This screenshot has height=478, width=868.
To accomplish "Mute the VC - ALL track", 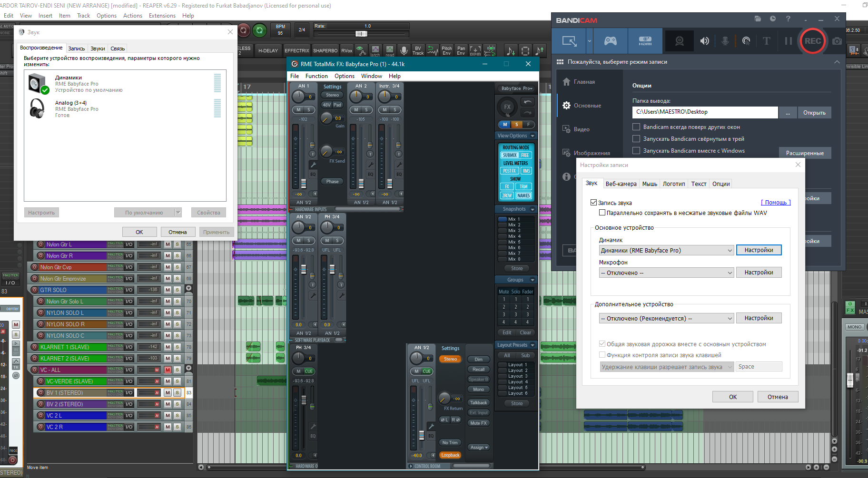I will [168, 370].
